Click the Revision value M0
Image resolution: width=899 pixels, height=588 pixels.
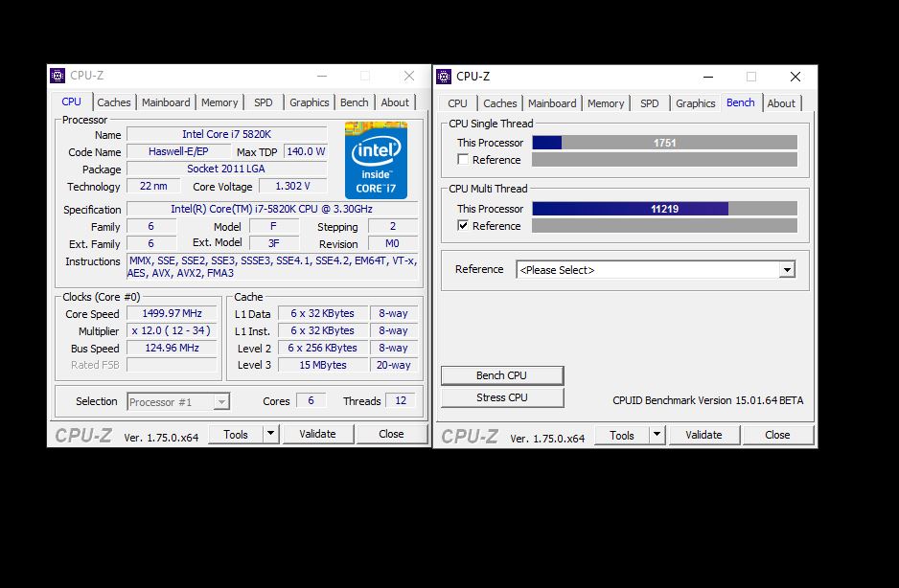tap(393, 243)
